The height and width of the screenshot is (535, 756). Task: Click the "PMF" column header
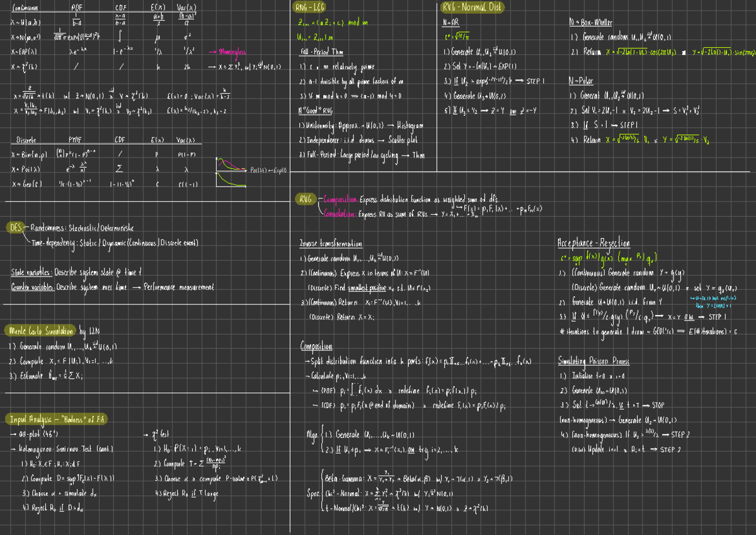tap(75, 139)
